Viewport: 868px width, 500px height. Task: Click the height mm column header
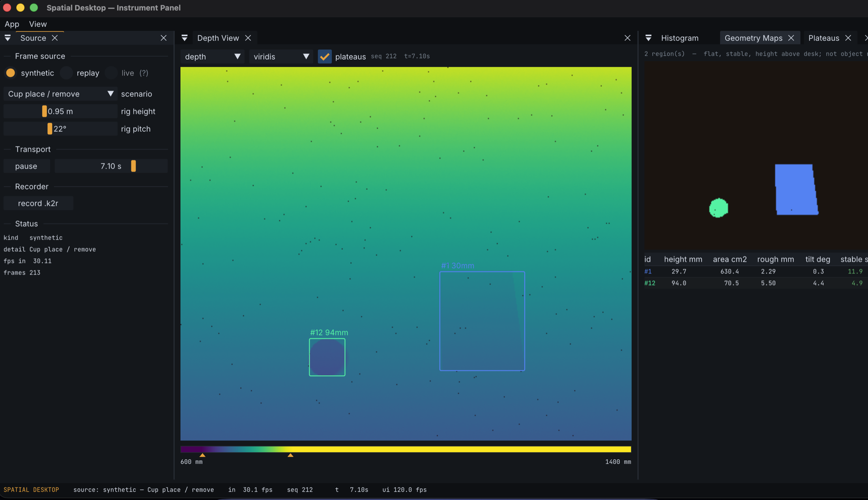[683, 259]
